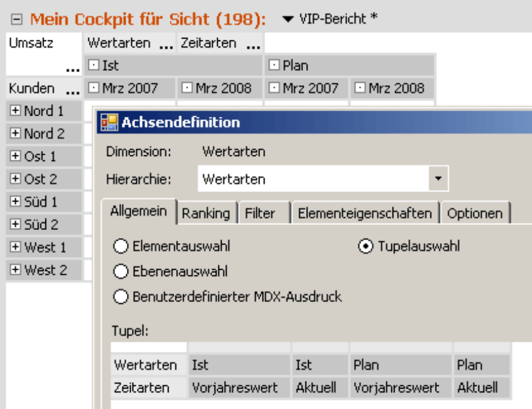Click the Achsendefinition dialog title icon
Viewport: 532px width, 409px height.
click(x=108, y=122)
